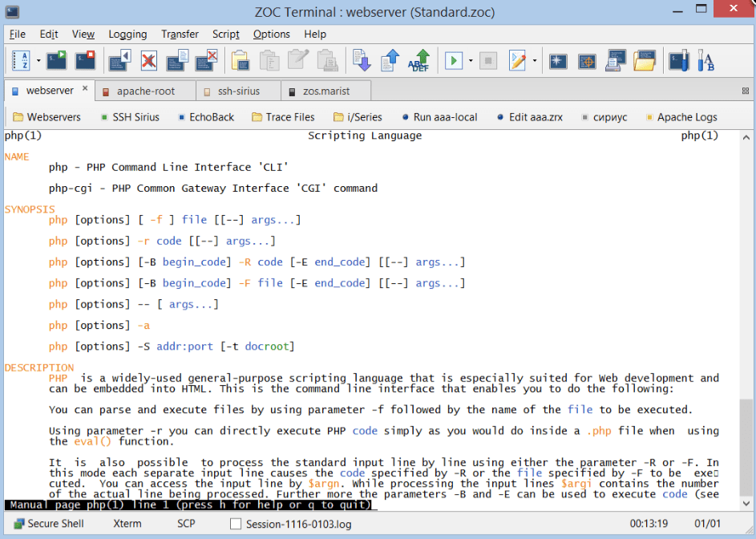Click the stop script square icon
Screen dimensions: 756x539
[488, 61]
